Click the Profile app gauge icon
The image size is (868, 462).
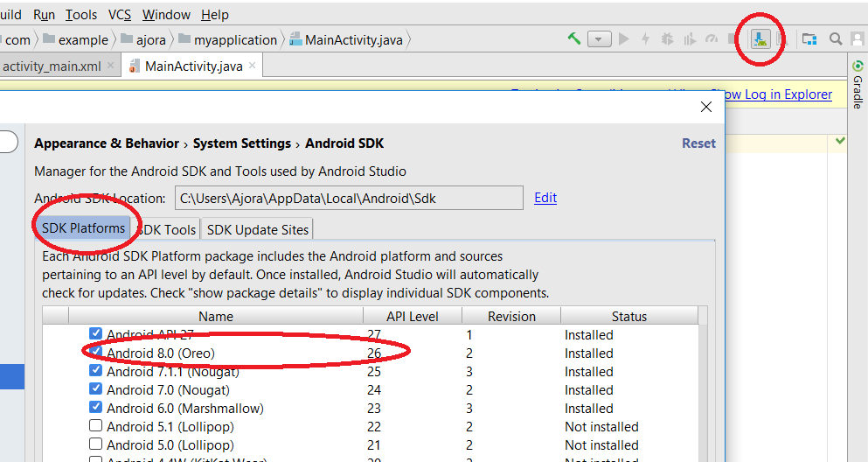(712, 38)
